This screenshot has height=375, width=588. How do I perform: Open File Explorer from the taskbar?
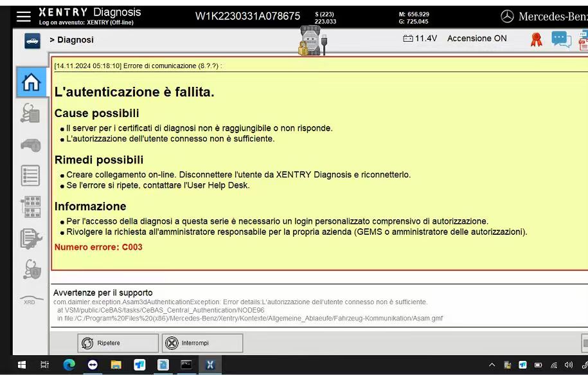[x=116, y=365]
